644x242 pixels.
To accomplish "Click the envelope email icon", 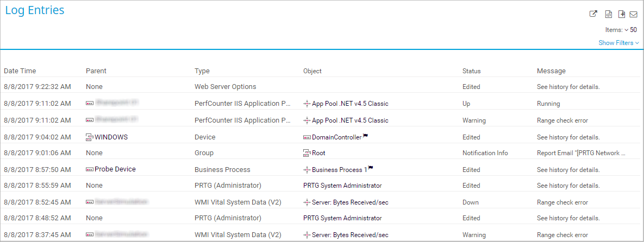I will tap(633, 14).
